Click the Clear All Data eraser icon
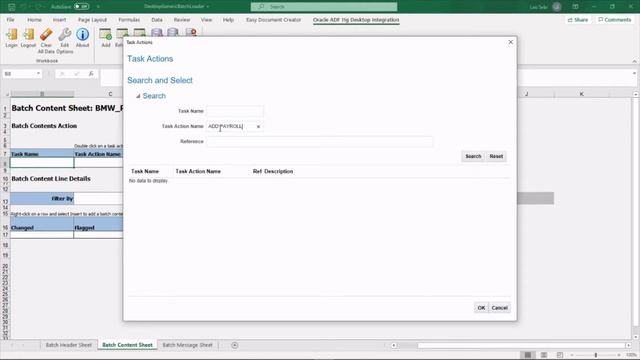This screenshot has height=360, width=640. click(x=46, y=35)
